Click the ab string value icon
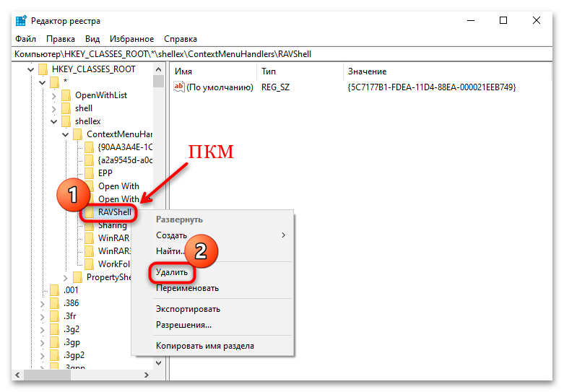This screenshot has width=564, height=392. pos(179,87)
